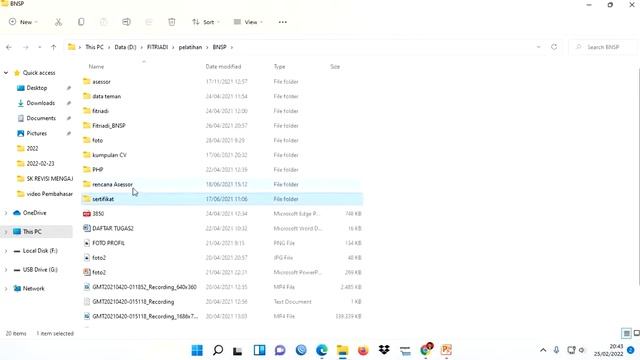640x360 pixels.
Task: Expand USB Drive (G:) node
Action: point(6,270)
